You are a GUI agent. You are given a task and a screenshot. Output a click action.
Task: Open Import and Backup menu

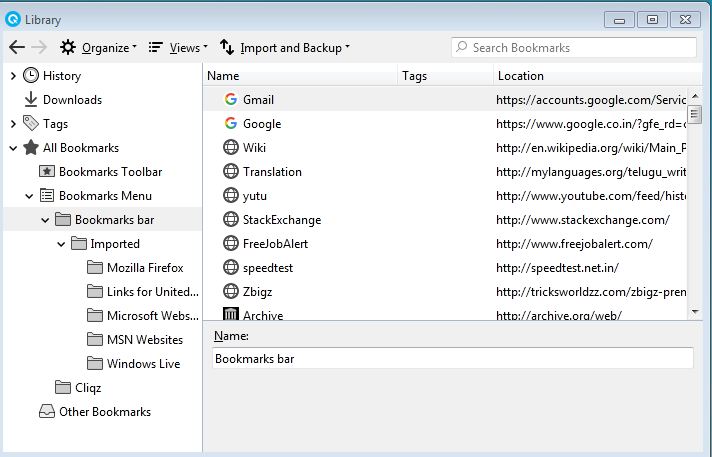tap(285, 47)
